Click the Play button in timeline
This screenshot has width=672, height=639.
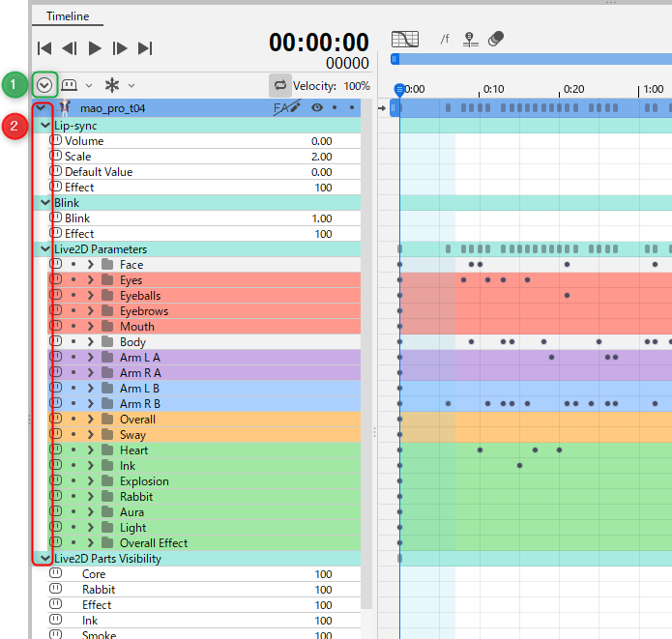[x=95, y=47]
